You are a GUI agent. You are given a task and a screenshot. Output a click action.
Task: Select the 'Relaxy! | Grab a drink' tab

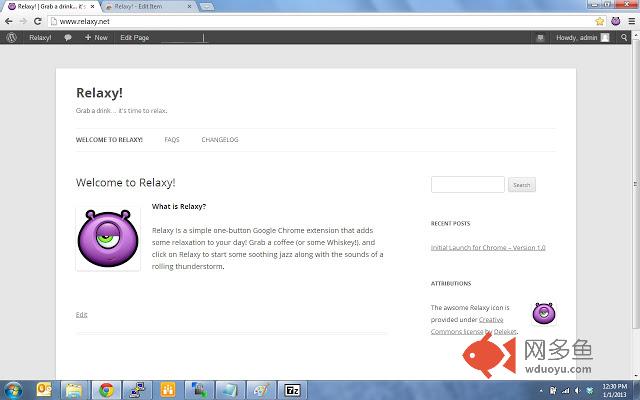click(x=51, y=7)
